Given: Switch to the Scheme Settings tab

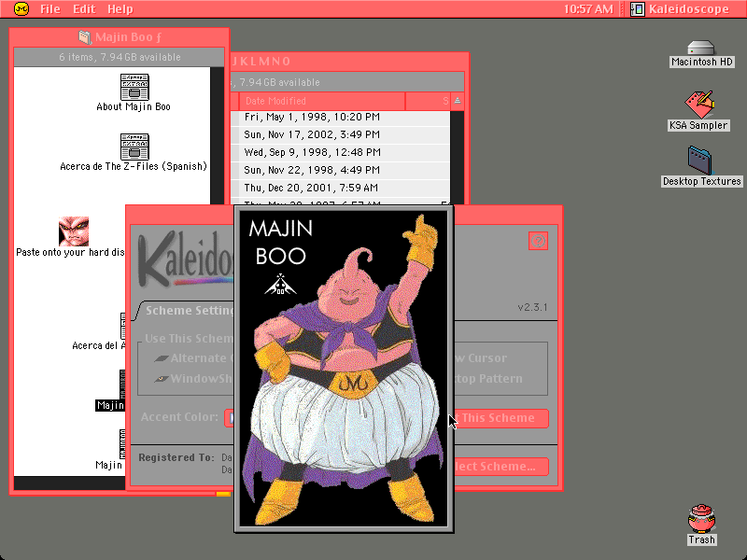Looking at the screenshot, I should tap(190, 311).
